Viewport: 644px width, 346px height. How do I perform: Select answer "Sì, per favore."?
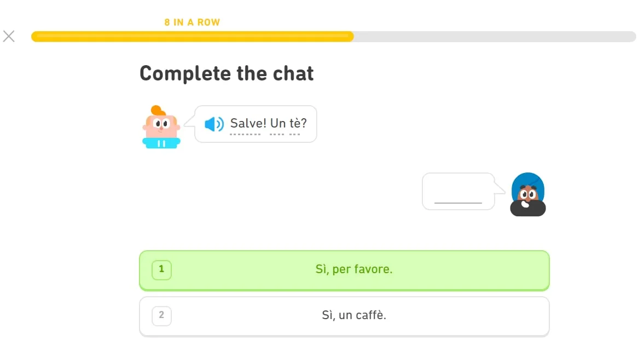[x=353, y=269]
